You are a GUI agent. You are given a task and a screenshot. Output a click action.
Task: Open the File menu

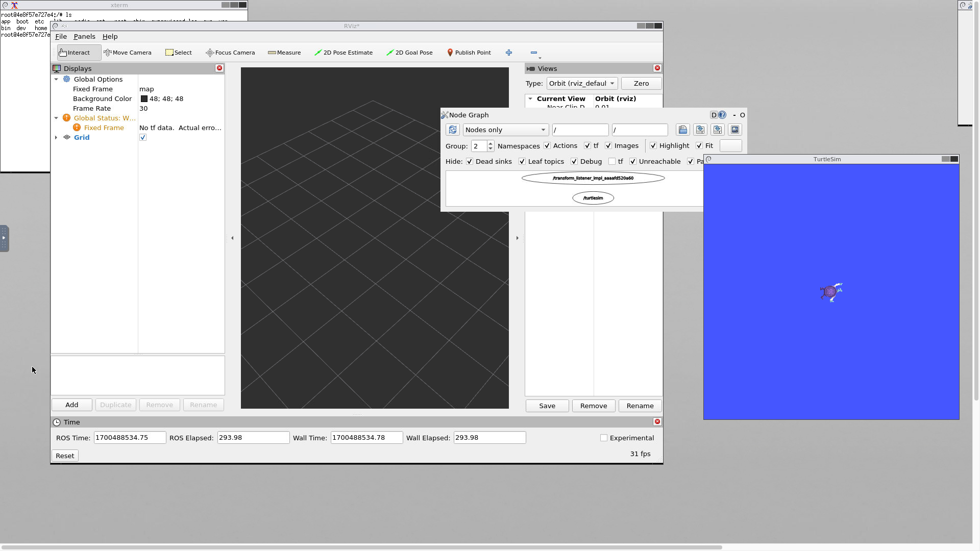(61, 37)
